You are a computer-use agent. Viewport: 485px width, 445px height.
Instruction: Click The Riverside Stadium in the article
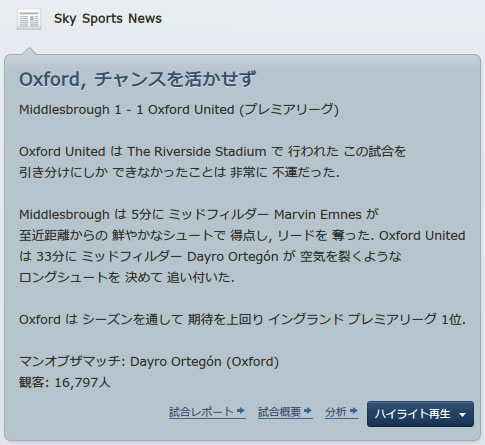[x=197, y=152]
